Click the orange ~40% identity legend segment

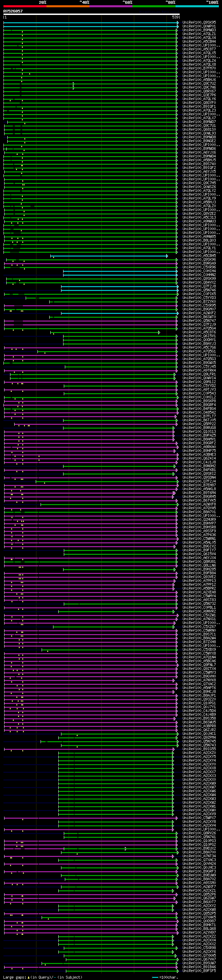click(x=68, y=6)
